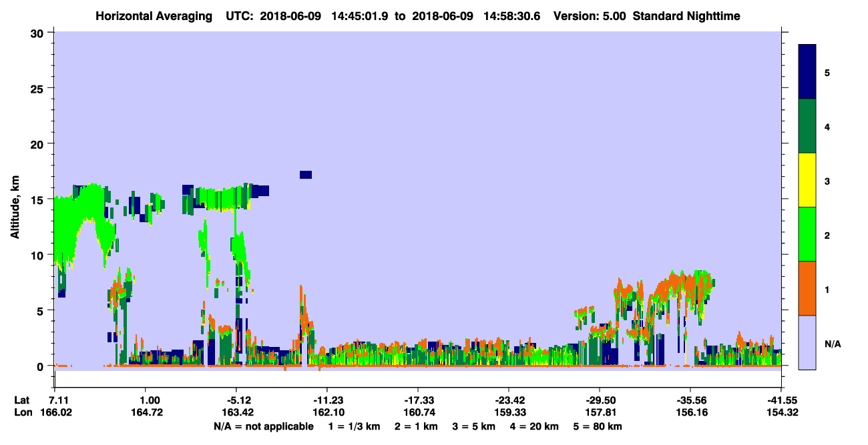
Task: Click the yellow colorbar segment labeled 3
Action: click(x=808, y=180)
